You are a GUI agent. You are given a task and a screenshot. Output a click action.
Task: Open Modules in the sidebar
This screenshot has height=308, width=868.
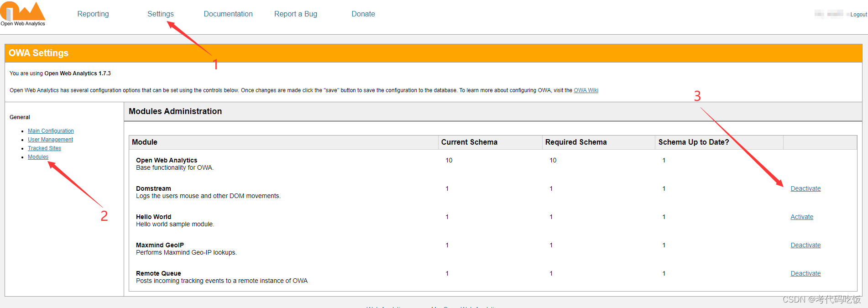(38, 157)
